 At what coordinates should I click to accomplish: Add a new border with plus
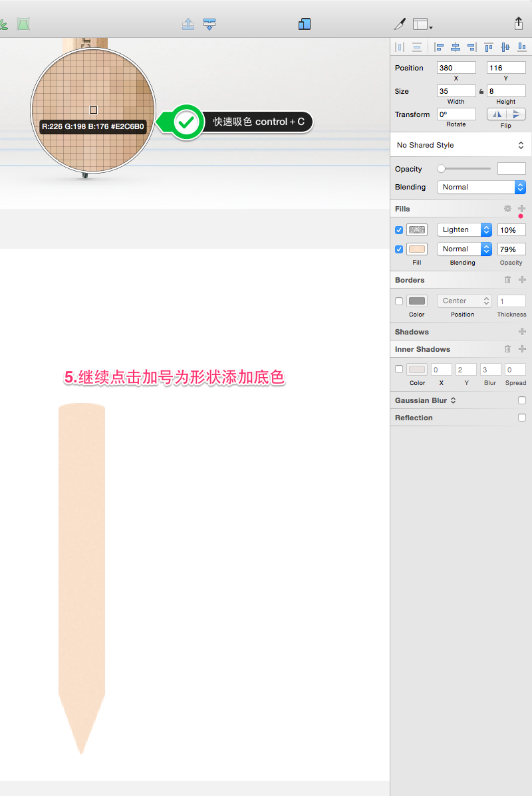522,280
